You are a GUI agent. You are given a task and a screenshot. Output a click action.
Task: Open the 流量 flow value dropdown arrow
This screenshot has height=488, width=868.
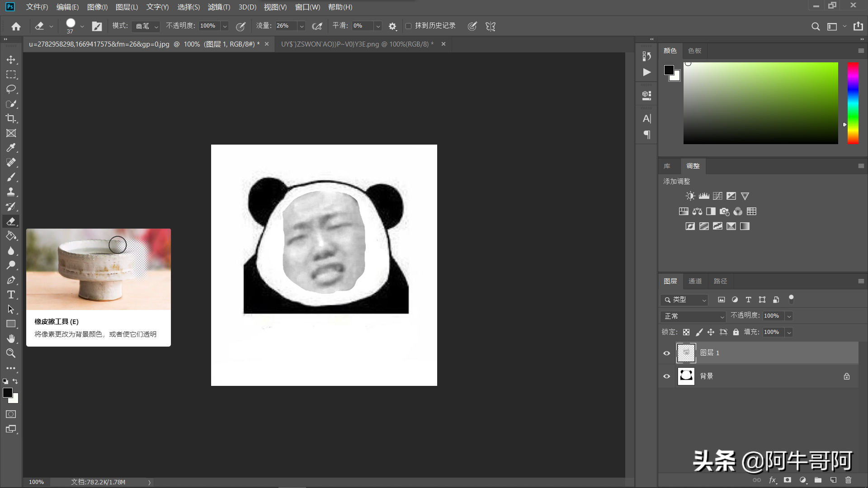tap(302, 26)
